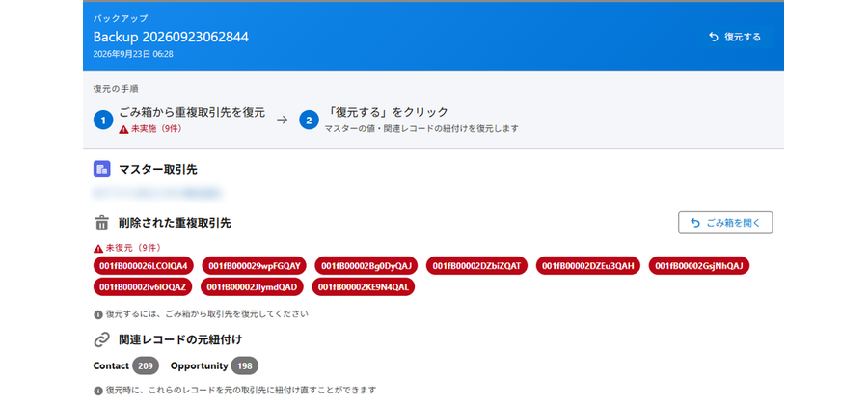Click the バックアップ header label
The width and height of the screenshot is (868, 405).
pyautogui.click(x=121, y=19)
